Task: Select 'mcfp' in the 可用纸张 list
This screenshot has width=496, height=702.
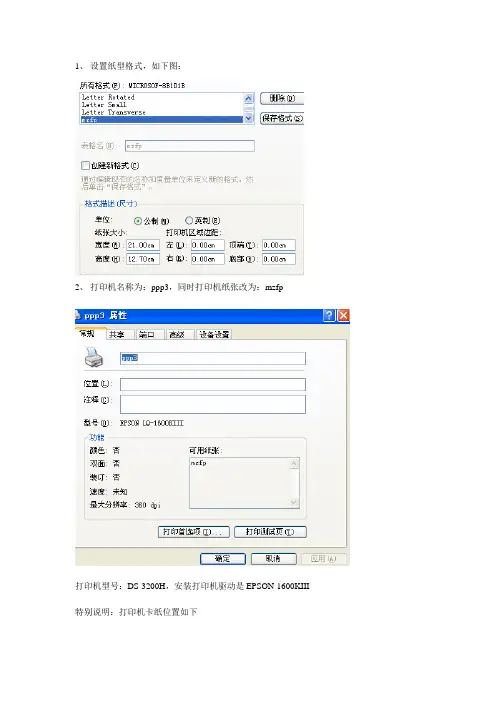Action: pyautogui.click(x=199, y=463)
